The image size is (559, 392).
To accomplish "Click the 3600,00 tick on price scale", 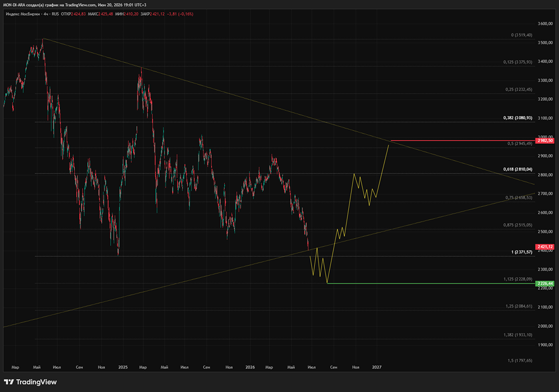I will click(x=545, y=24).
